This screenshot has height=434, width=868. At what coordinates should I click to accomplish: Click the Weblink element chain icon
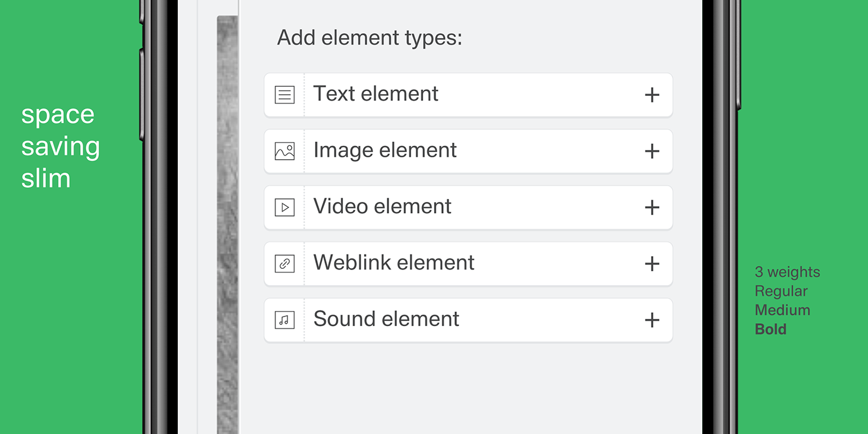pyautogui.click(x=285, y=263)
